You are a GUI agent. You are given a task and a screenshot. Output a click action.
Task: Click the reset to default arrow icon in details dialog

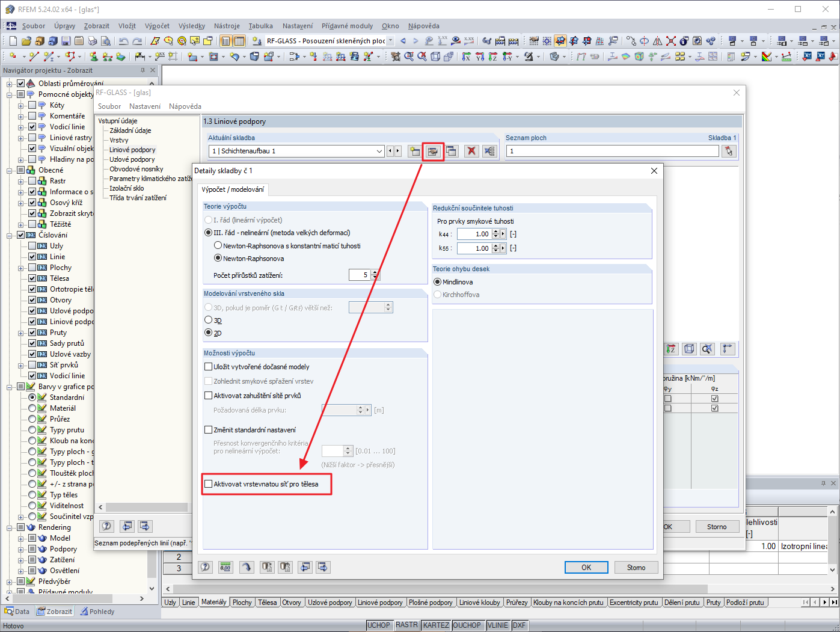coord(247,567)
